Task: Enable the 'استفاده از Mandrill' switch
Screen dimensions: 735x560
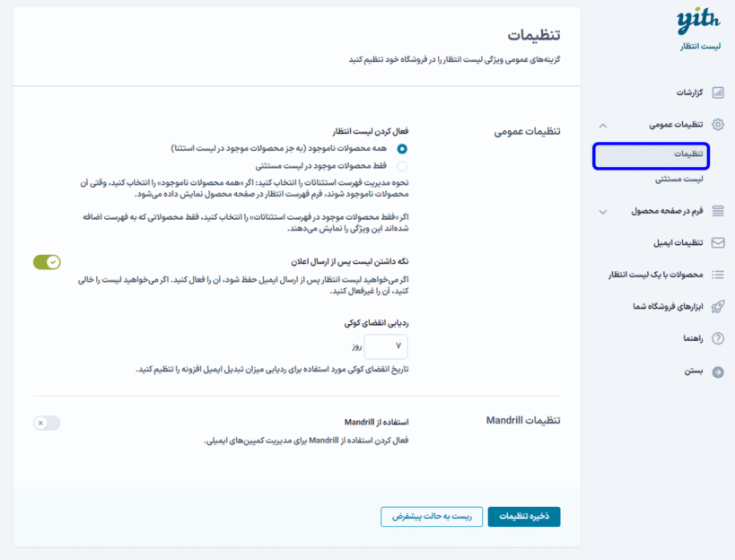Action: [47, 424]
